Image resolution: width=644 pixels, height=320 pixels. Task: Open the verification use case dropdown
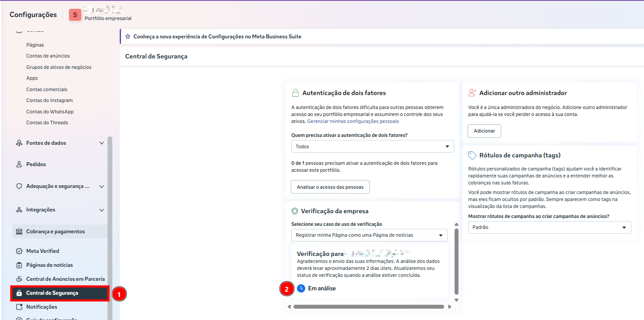(x=369, y=235)
